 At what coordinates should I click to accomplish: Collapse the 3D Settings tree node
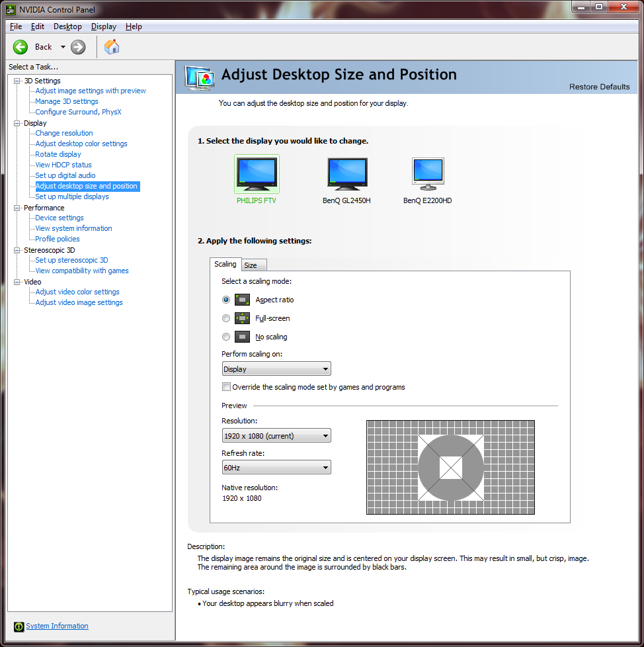pos(17,81)
